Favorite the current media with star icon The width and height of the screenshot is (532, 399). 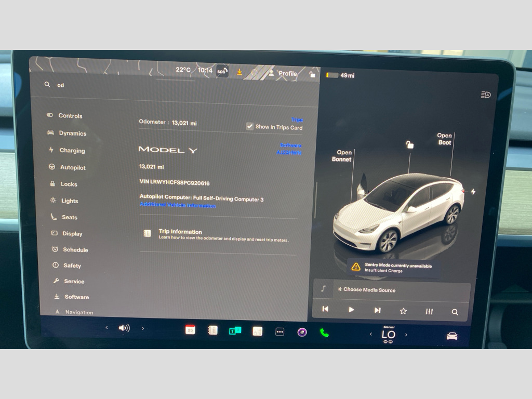point(403,311)
